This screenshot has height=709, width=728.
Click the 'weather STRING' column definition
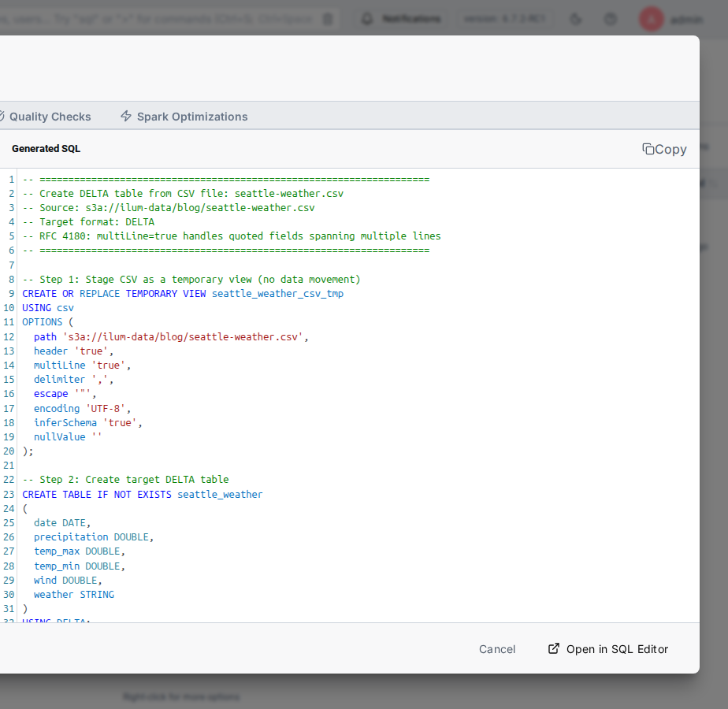point(74,594)
